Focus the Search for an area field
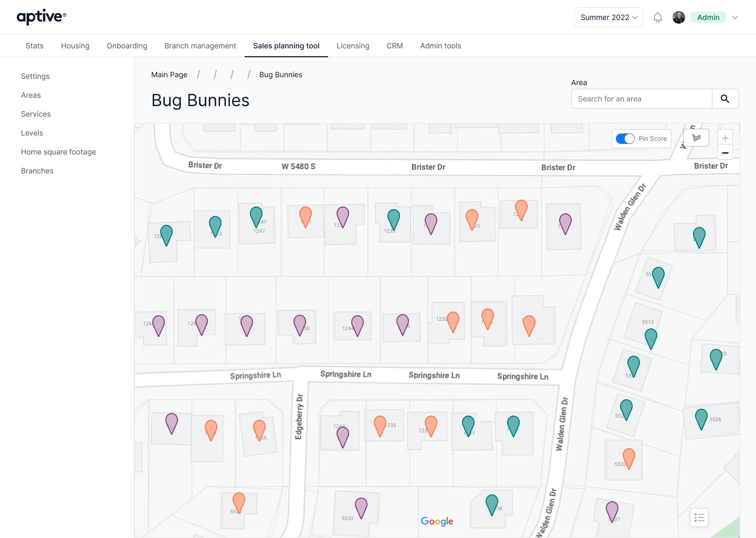This screenshot has height=538, width=756. tap(642, 99)
